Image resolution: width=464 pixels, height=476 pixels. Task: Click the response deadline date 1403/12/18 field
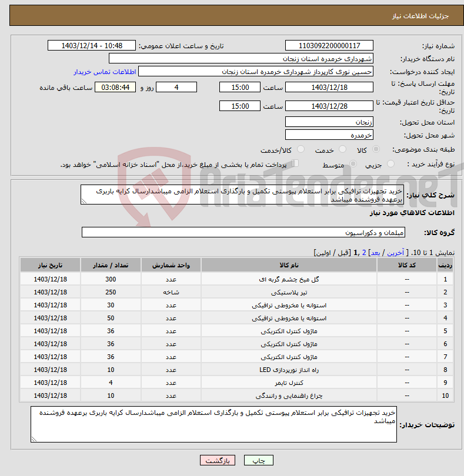pyautogui.click(x=329, y=88)
